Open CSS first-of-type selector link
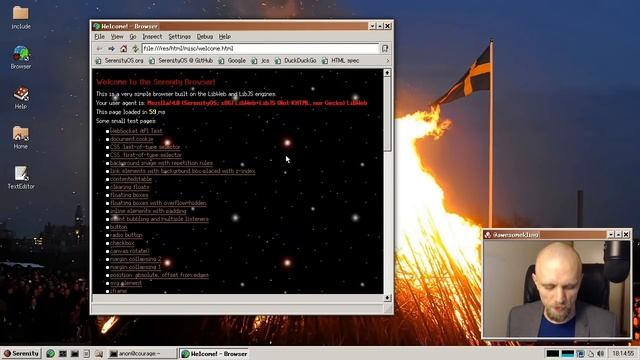Viewport: 640px width, 360px height. coord(146,155)
